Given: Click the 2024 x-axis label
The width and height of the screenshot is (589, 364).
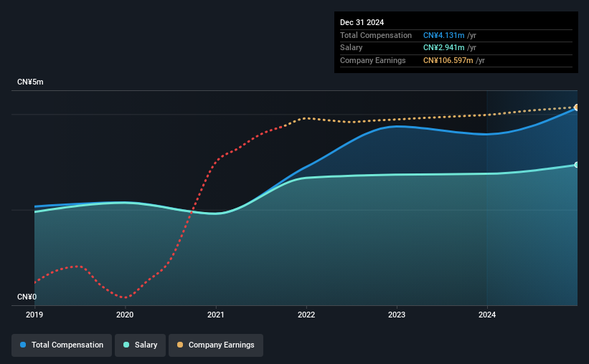Looking at the screenshot, I should click(x=487, y=315).
